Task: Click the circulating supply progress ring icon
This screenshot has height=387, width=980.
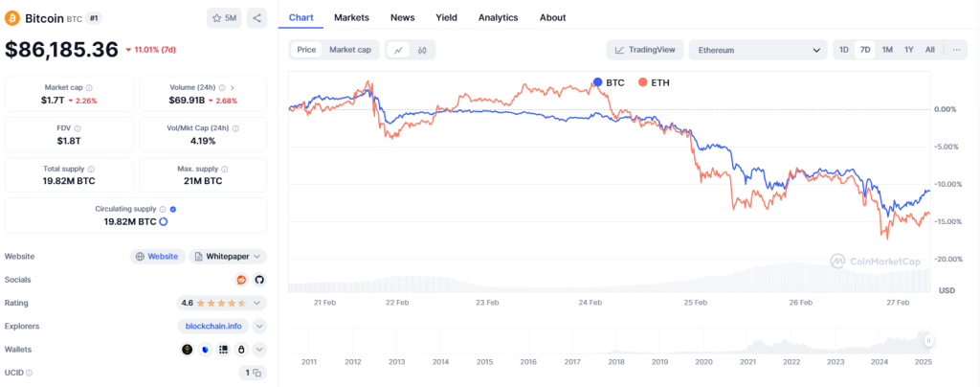Action: pyautogui.click(x=163, y=221)
